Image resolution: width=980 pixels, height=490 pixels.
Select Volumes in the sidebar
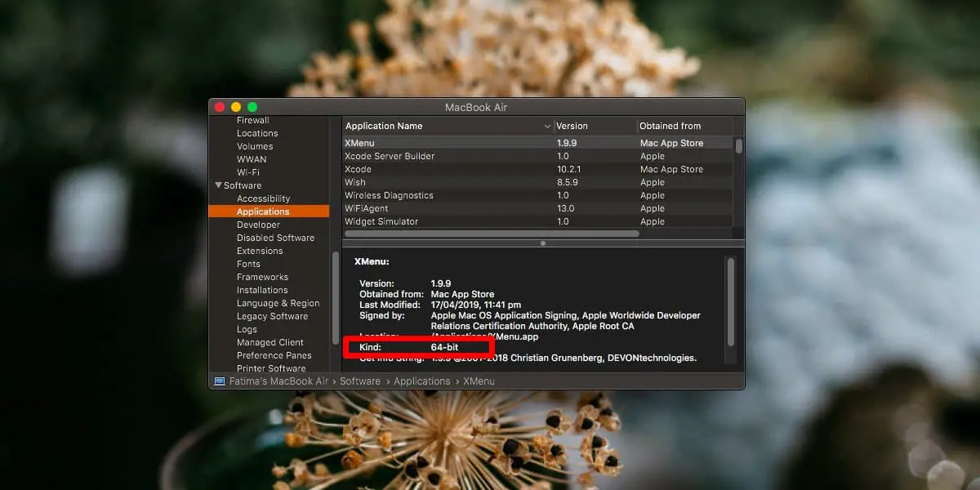tap(255, 146)
